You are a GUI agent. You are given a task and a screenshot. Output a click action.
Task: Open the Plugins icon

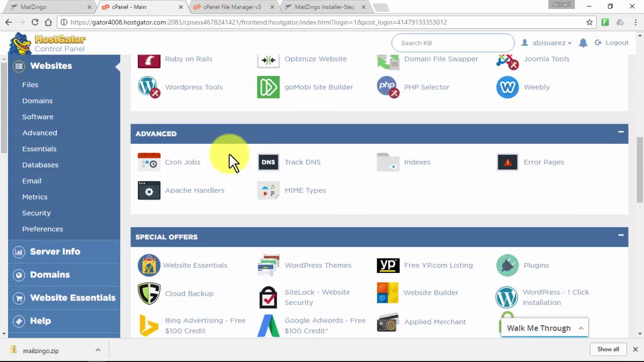[507, 265]
